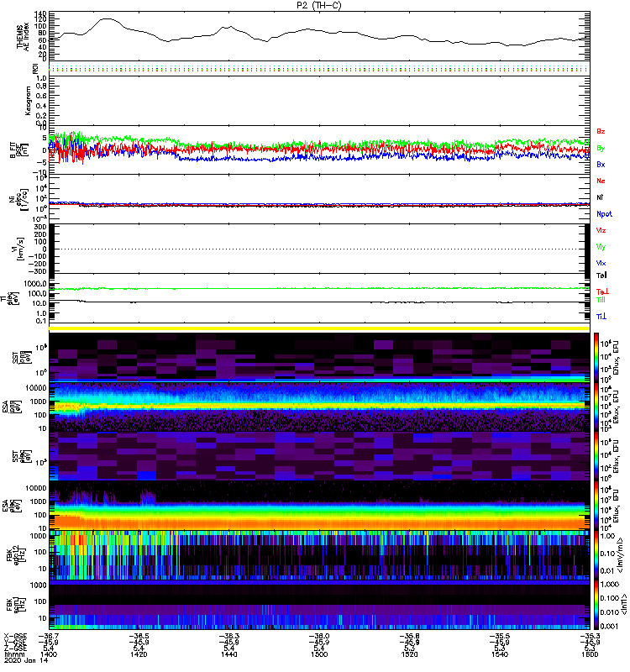This screenshot has width=630, height=672.
Task: Select the black "Ni" legend label
Action: point(600,197)
